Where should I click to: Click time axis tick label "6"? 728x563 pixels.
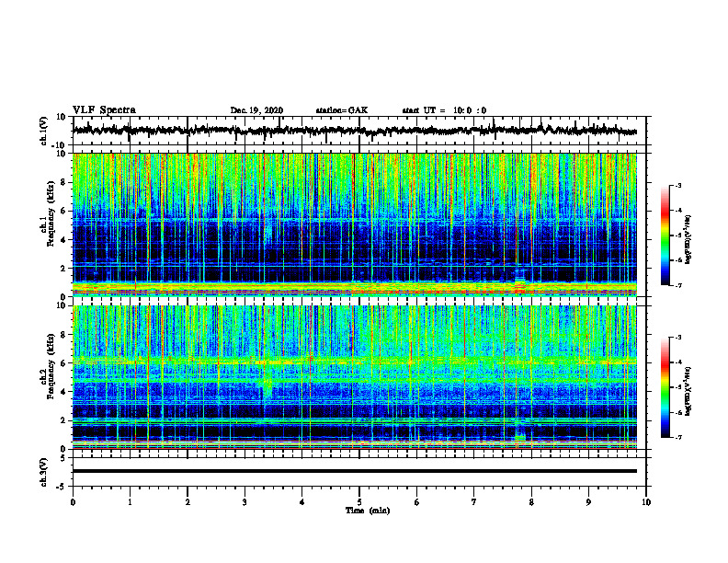pos(417,502)
